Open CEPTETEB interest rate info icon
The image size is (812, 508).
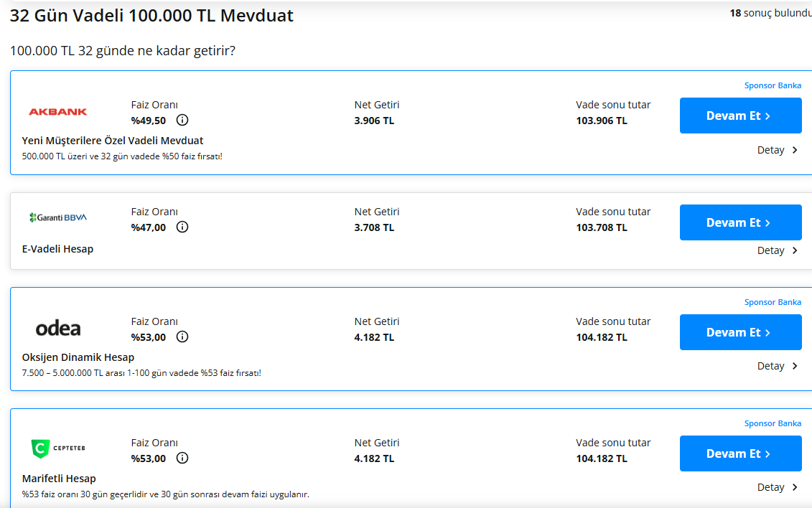[182, 458]
